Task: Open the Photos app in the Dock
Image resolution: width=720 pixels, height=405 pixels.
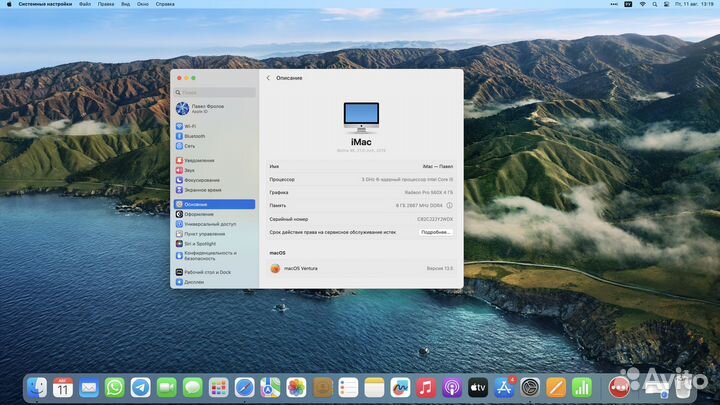Action: tap(296, 388)
